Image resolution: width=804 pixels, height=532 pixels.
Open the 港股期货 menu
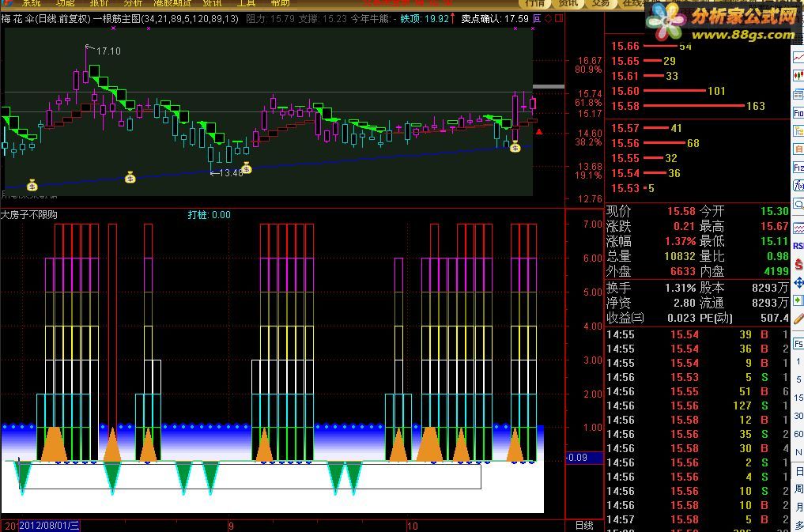pos(172,3)
